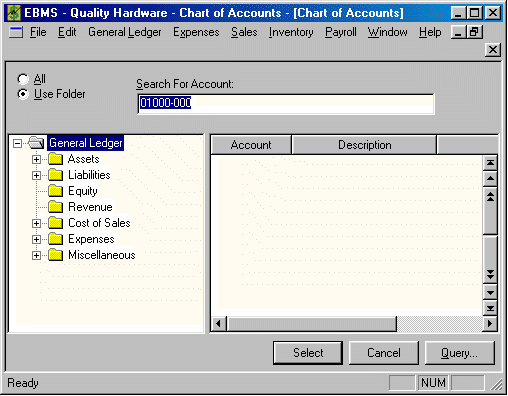This screenshot has width=508, height=396.
Task: Select the Equity tree label
Action: [x=83, y=191]
